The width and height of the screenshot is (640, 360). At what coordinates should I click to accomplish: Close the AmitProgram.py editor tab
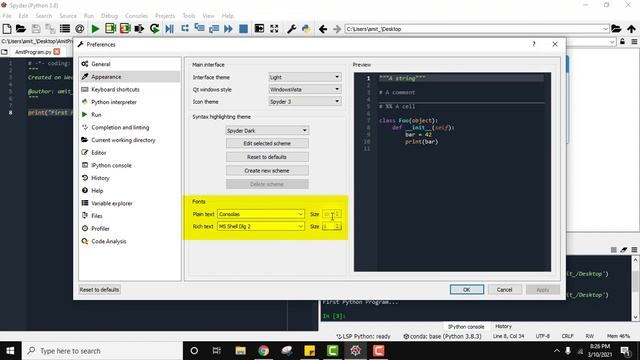pos(57,52)
